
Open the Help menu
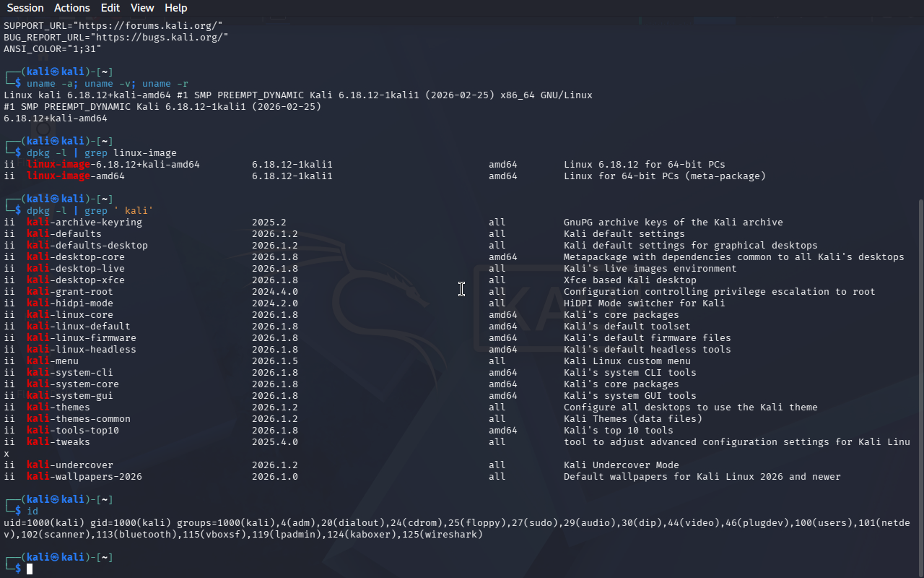(175, 8)
